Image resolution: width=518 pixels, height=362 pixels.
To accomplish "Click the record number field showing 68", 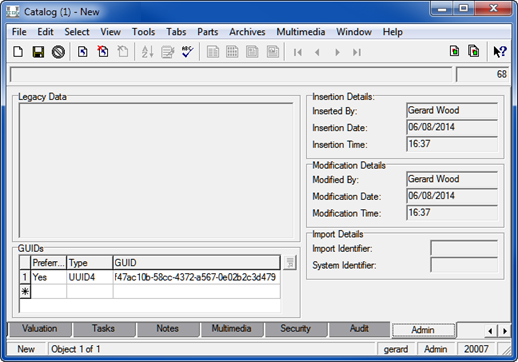I will click(482, 74).
